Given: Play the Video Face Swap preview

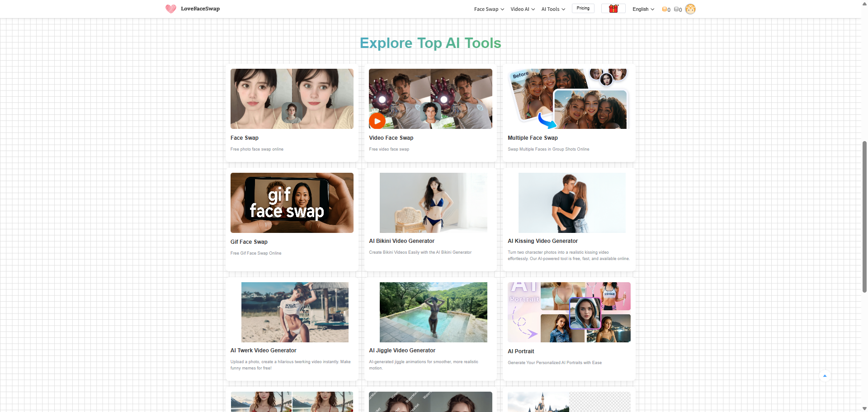Looking at the screenshot, I should (x=377, y=121).
